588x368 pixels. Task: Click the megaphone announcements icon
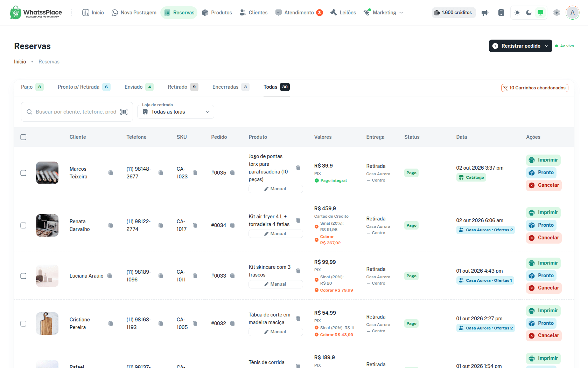point(485,13)
